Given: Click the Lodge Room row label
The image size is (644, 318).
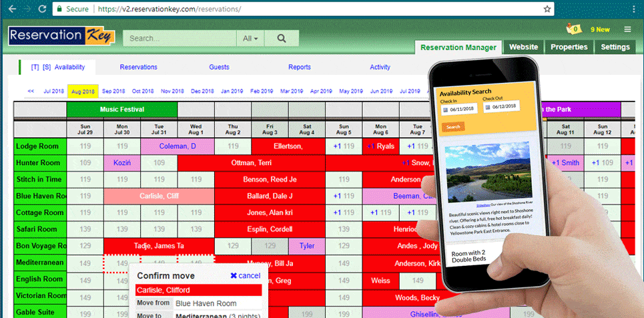Looking at the screenshot, I should (40, 146).
